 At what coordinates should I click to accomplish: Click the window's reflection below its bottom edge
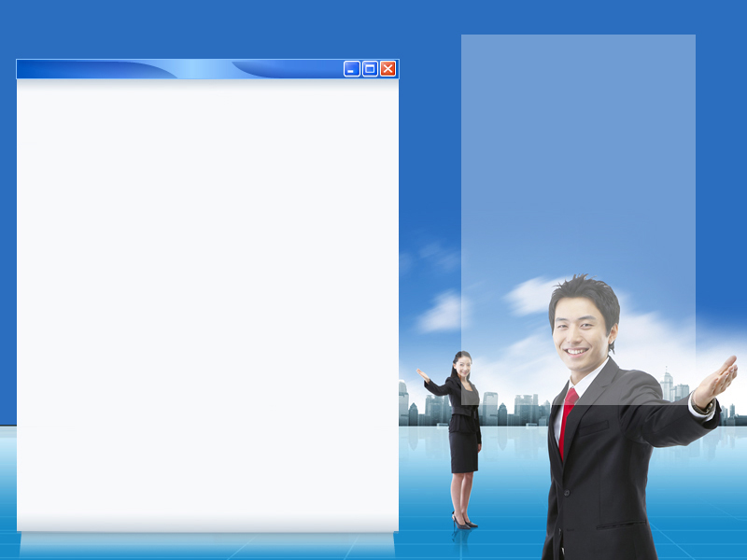(207, 545)
